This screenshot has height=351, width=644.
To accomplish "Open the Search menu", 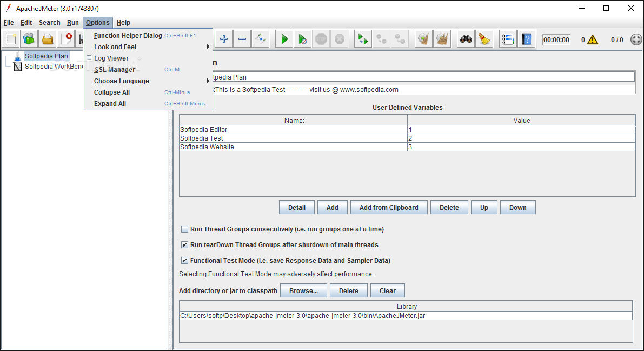I will click(x=49, y=23).
